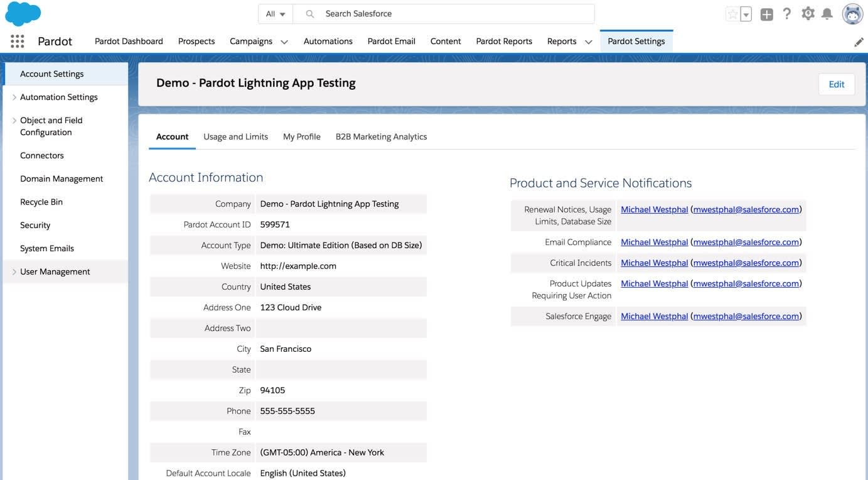
Task: Click the Pardot Account ID value 599571
Action: pyautogui.click(x=275, y=225)
